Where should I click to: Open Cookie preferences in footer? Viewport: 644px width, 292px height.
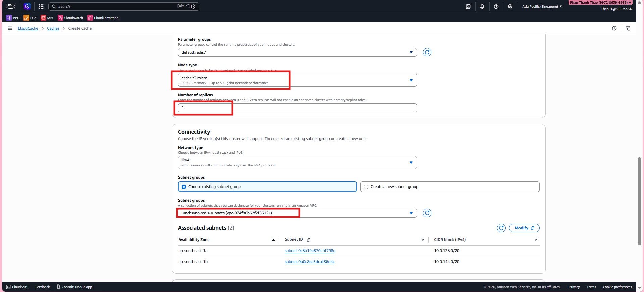[x=617, y=287]
